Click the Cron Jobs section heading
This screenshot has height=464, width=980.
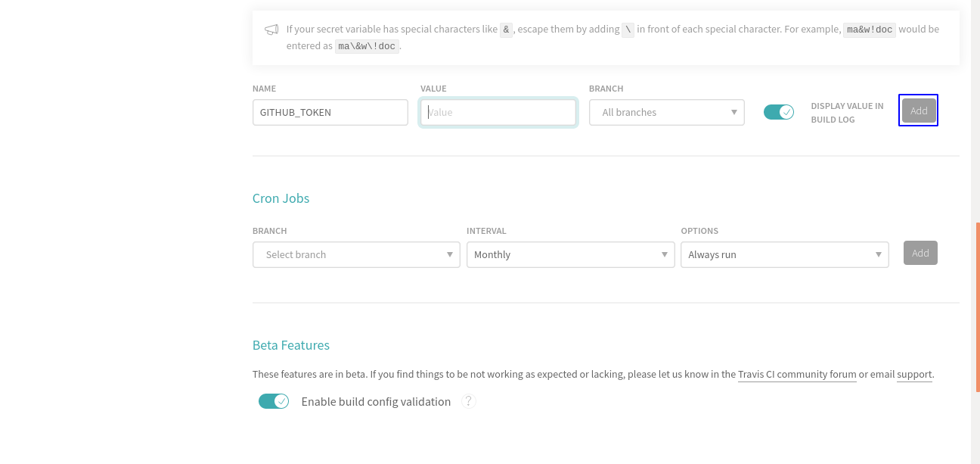click(281, 198)
